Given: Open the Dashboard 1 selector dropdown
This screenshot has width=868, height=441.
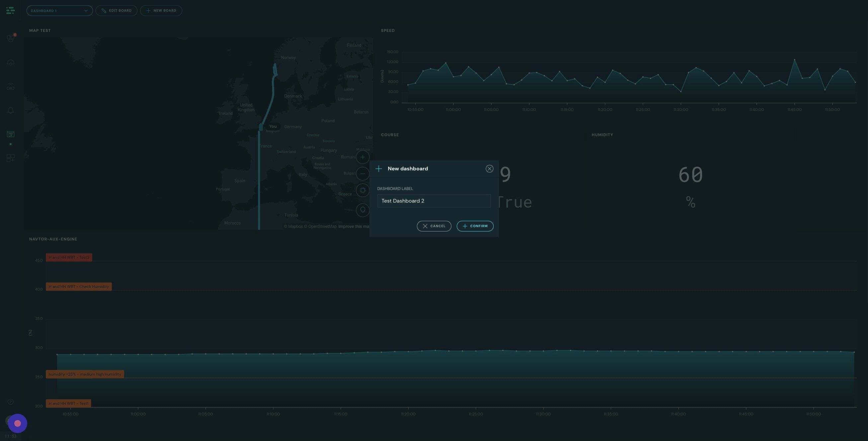Looking at the screenshot, I should (x=59, y=10).
